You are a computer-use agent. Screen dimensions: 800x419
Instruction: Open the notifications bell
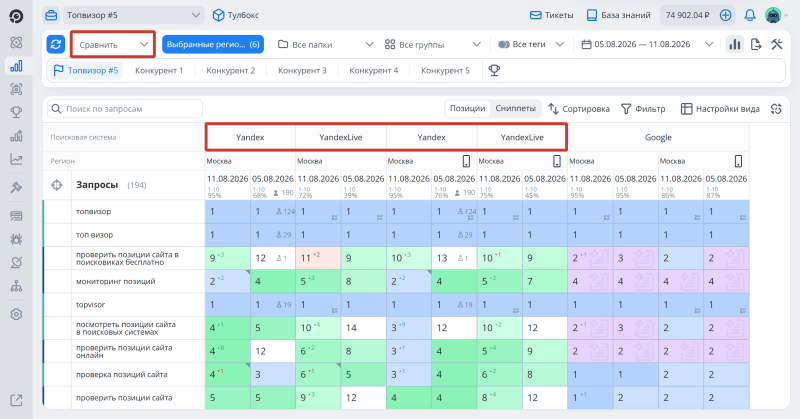click(749, 15)
